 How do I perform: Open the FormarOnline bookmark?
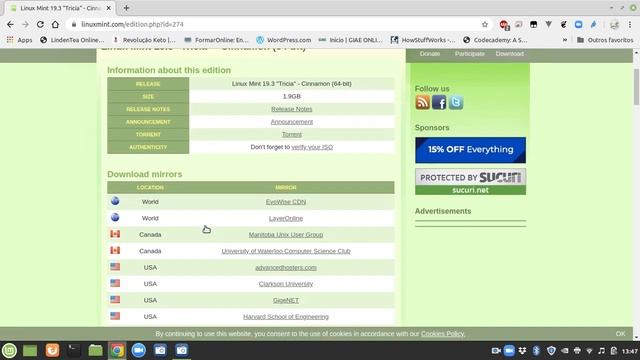(216, 40)
